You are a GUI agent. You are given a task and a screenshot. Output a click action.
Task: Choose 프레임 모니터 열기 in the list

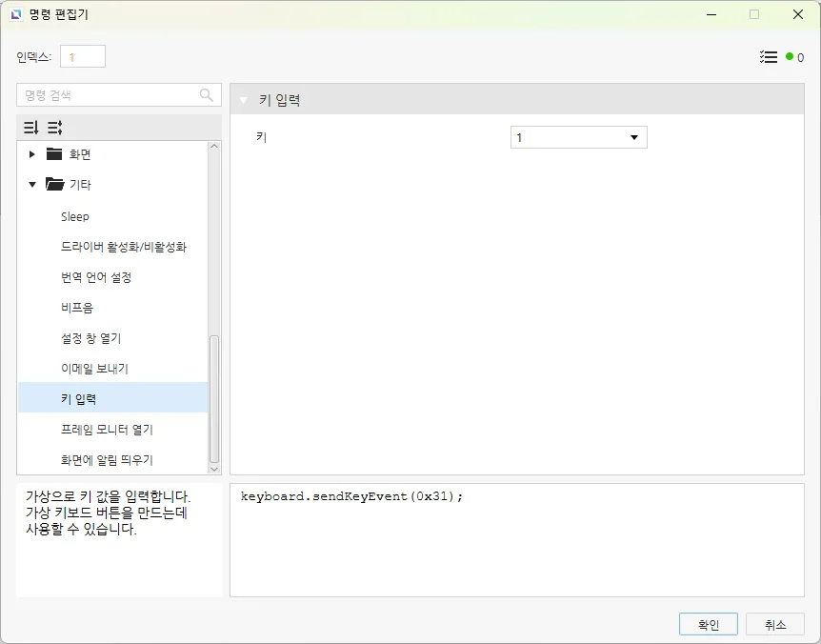pos(107,430)
